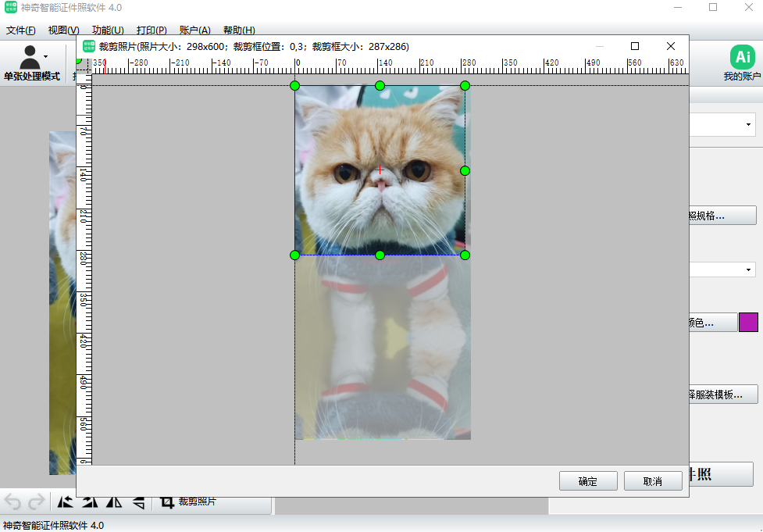Viewport: 763px width, 532px height.
Task: Click the bottom-right green crop handle
Action: (x=465, y=255)
